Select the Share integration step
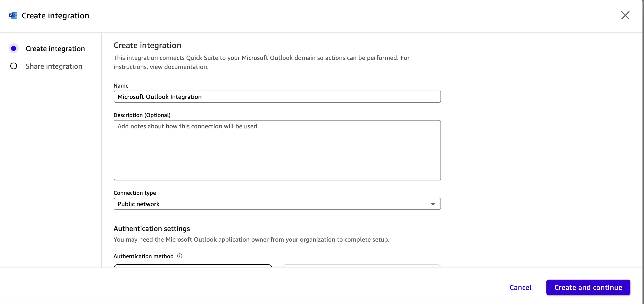644x304 pixels. click(x=14, y=66)
